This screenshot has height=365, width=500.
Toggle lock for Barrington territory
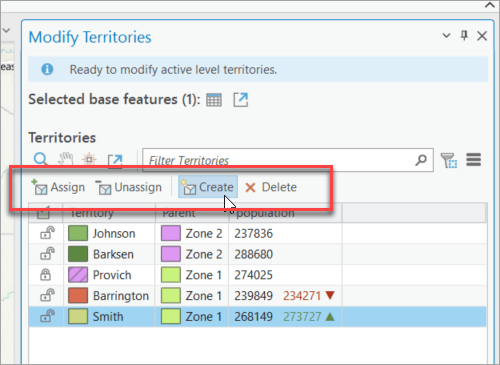pyautogui.click(x=47, y=295)
